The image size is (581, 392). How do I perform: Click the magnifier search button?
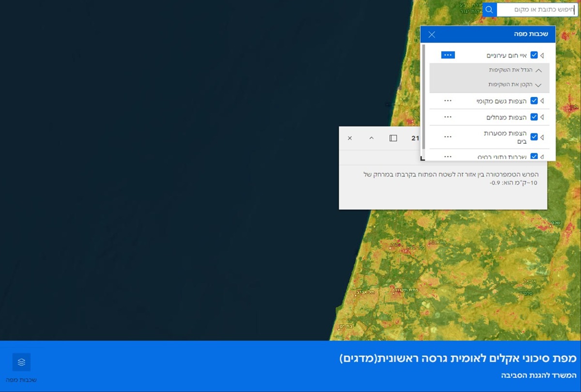point(489,10)
